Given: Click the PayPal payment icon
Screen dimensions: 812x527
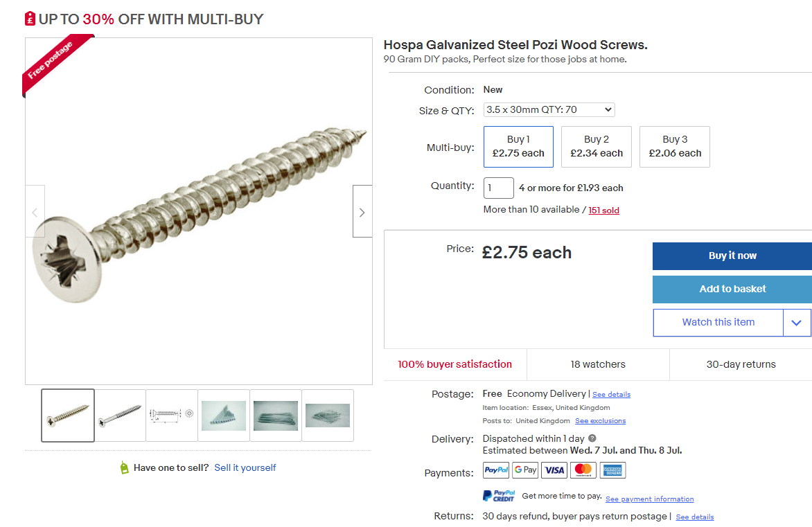Looking at the screenshot, I should pos(496,470).
